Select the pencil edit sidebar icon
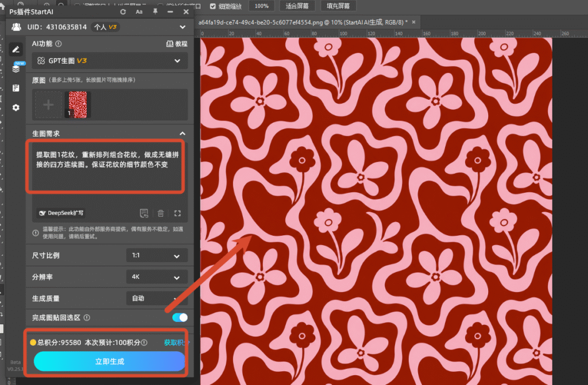The image size is (588, 385). [16, 49]
